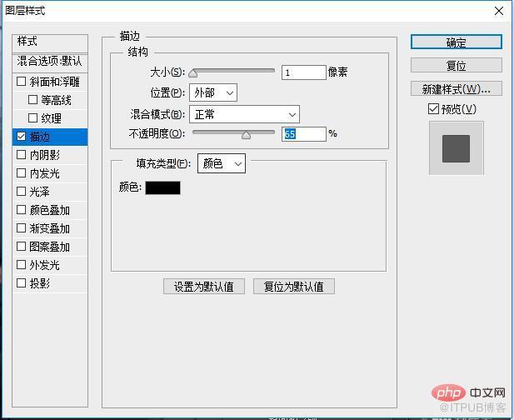The image size is (514, 420).
Task: Click the 不透明度 opacity slider handle
Action: [246, 134]
